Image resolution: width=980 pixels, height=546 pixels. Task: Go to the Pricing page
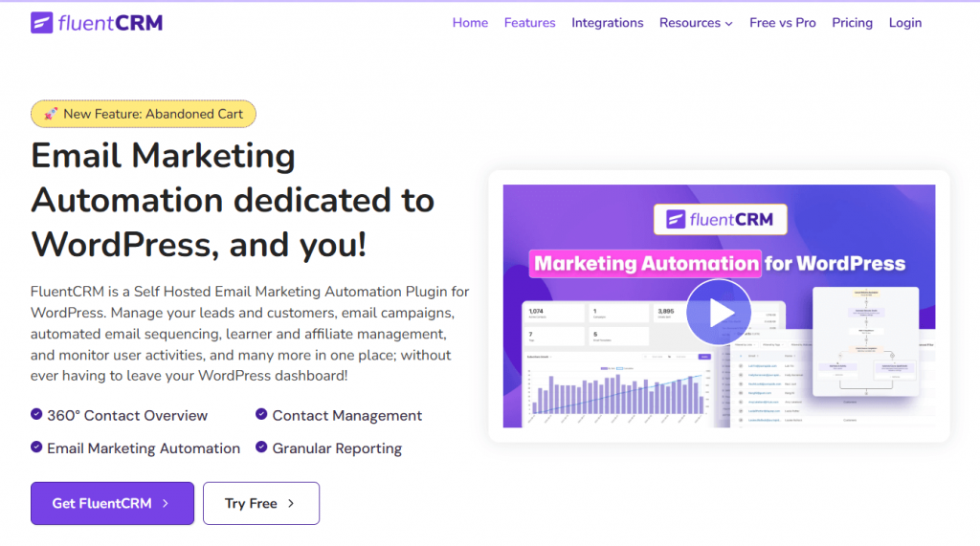[852, 23]
